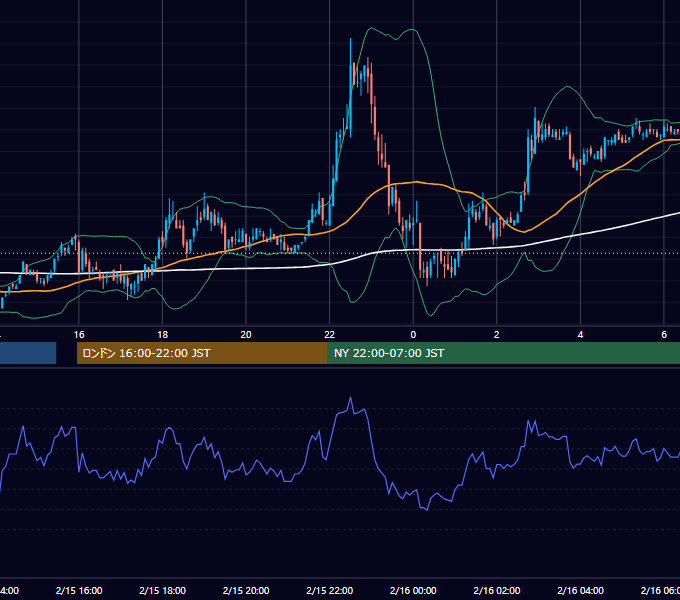The height and width of the screenshot is (600, 680).
Task: Click the 4 hour label on price chart axis
Action: pos(580,334)
